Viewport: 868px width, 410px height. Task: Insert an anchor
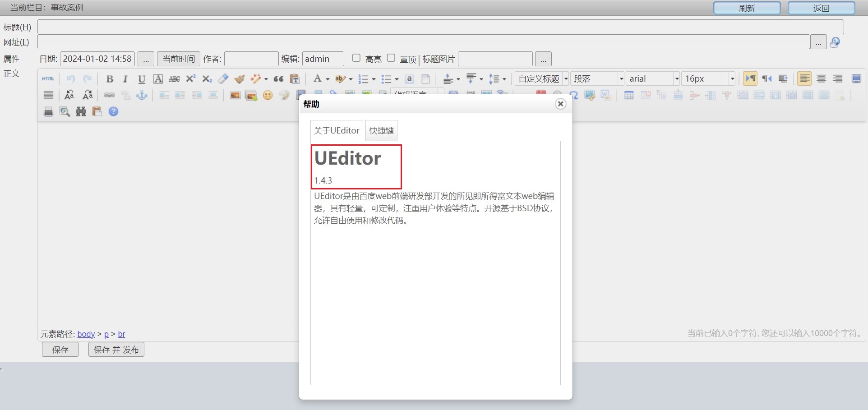(142, 95)
